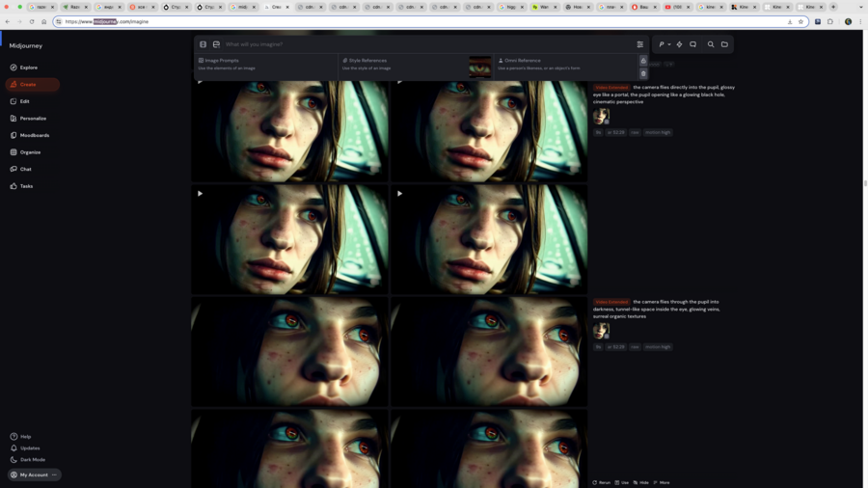Click 'motion high' tag under 'tunnel-like space' prompt
The image size is (868, 488).
658,347
